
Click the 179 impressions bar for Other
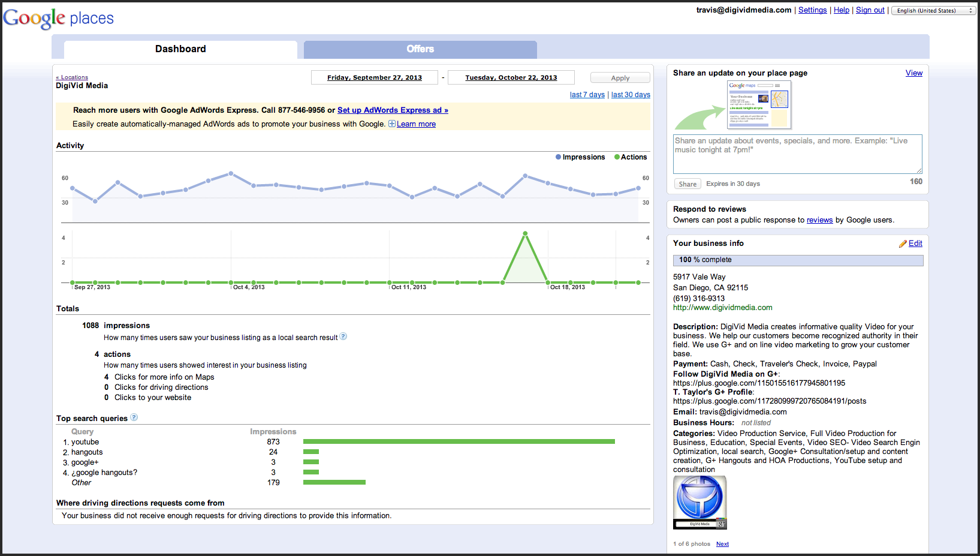[334, 482]
